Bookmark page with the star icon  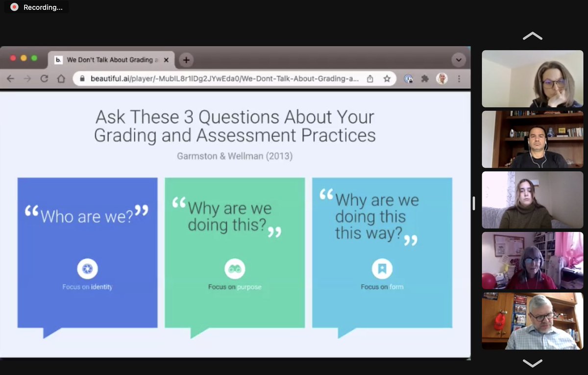387,78
